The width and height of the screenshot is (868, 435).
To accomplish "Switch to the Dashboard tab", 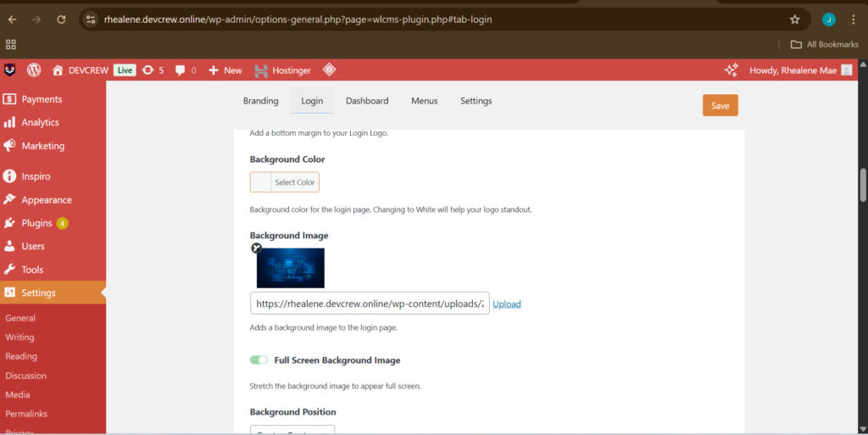I will point(366,101).
